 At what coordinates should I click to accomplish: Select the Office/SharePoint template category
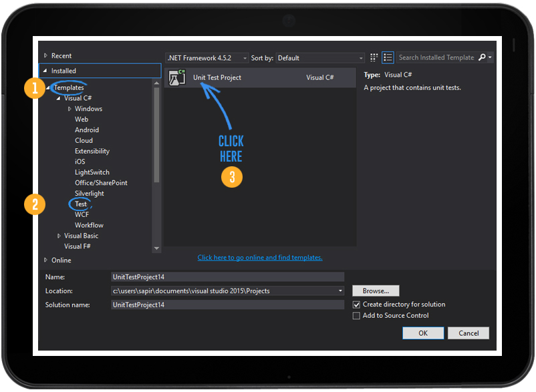click(x=101, y=183)
